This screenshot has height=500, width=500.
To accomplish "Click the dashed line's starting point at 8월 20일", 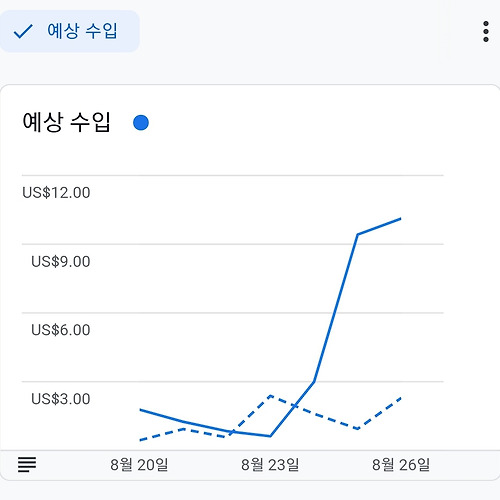I will 140,440.
